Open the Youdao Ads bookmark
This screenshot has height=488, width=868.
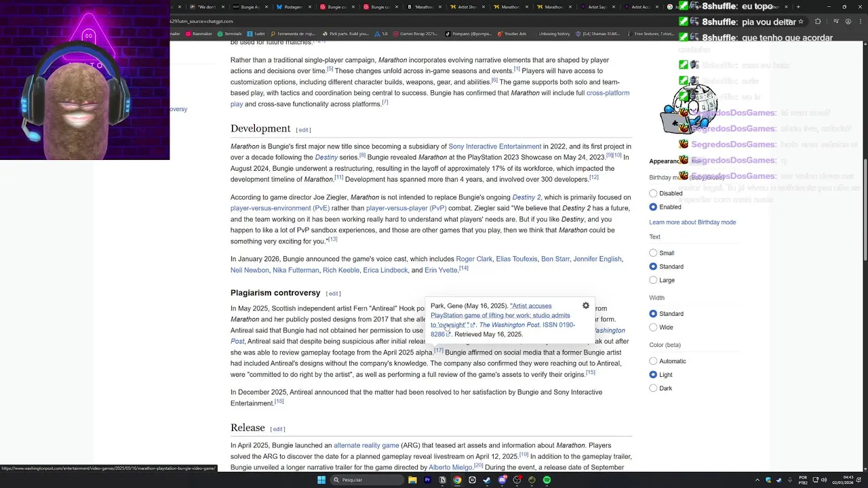point(513,33)
